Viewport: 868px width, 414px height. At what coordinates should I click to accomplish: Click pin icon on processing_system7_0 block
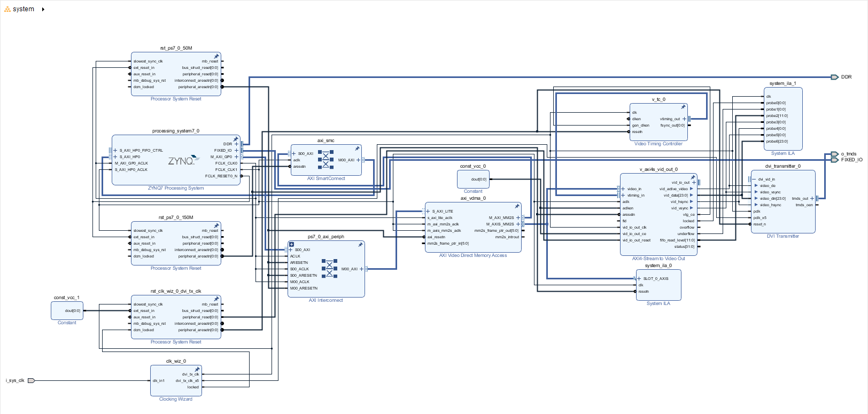[x=236, y=139]
